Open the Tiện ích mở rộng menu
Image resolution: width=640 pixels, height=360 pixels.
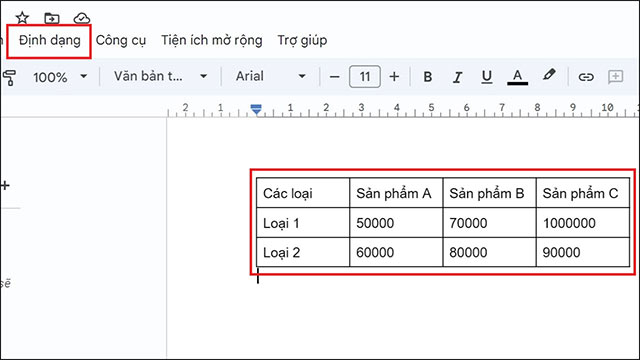pyautogui.click(x=211, y=40)
